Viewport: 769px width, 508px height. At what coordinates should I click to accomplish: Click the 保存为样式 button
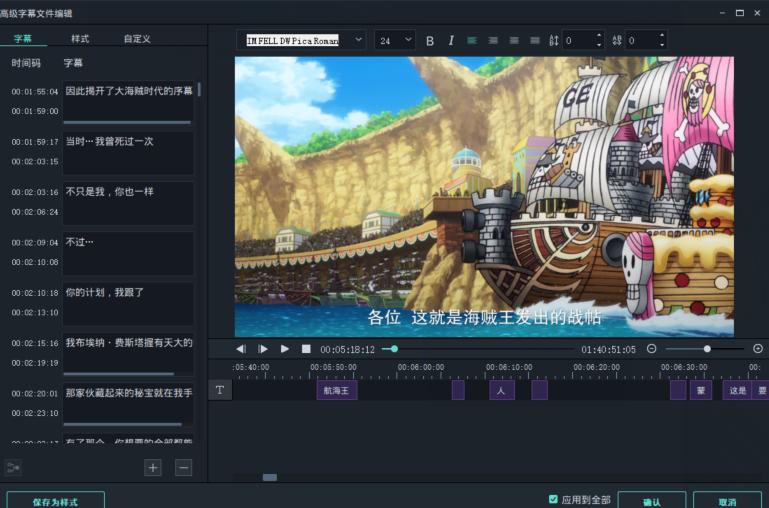tap(55, 502)
